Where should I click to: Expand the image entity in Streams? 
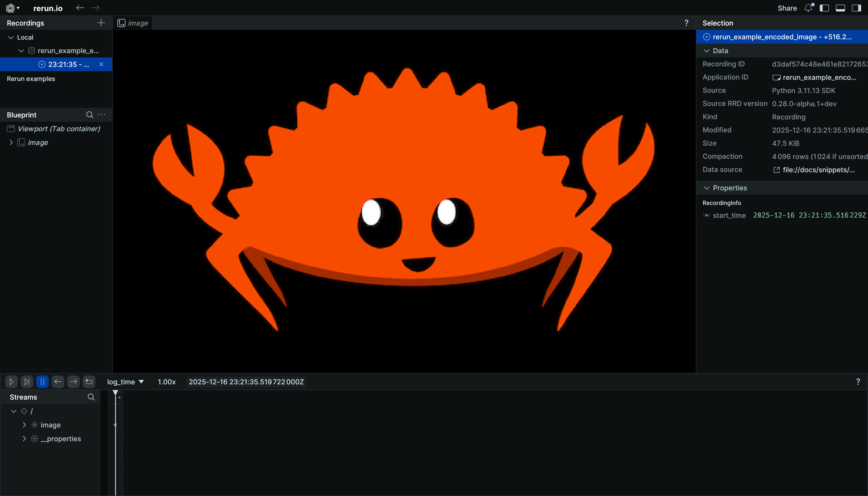pos(24,425)
